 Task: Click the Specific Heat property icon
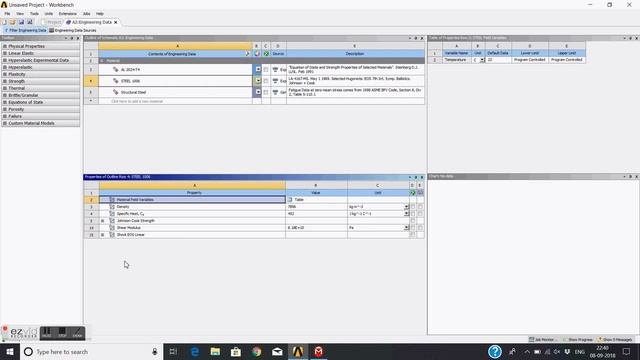112,214
